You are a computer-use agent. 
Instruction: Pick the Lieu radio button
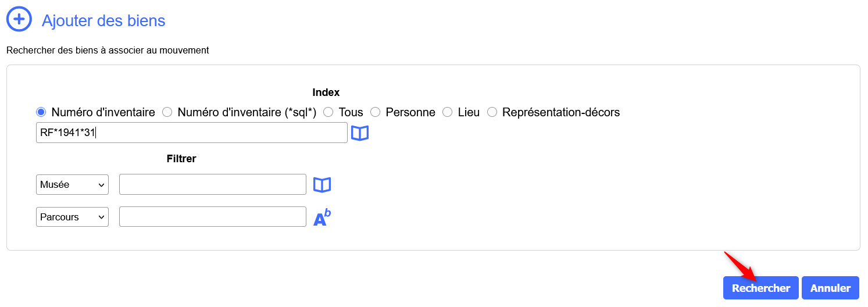tap(447, 112)
